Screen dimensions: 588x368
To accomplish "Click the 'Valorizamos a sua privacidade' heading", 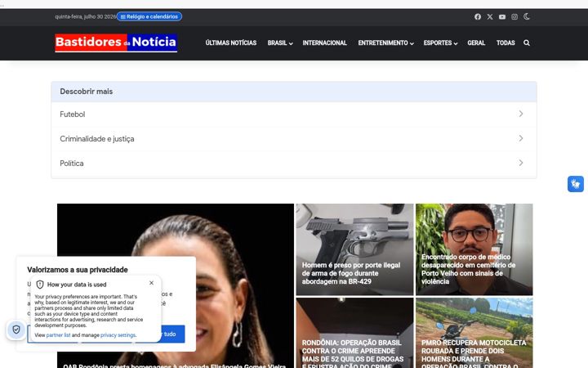I will click(x=78, y=270).
